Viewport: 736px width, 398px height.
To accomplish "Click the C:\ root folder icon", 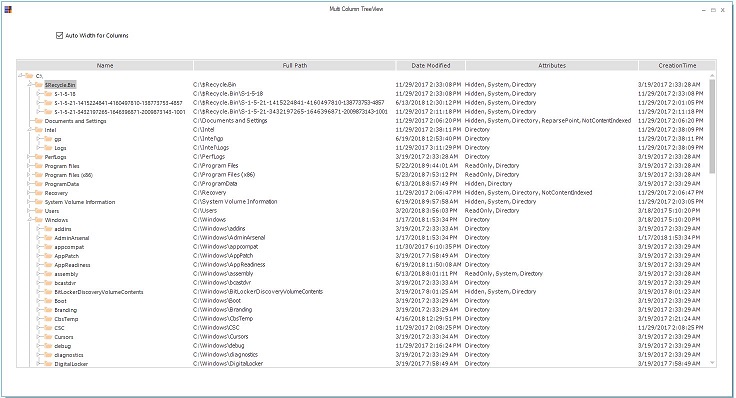I will click(x=30, y=76).
